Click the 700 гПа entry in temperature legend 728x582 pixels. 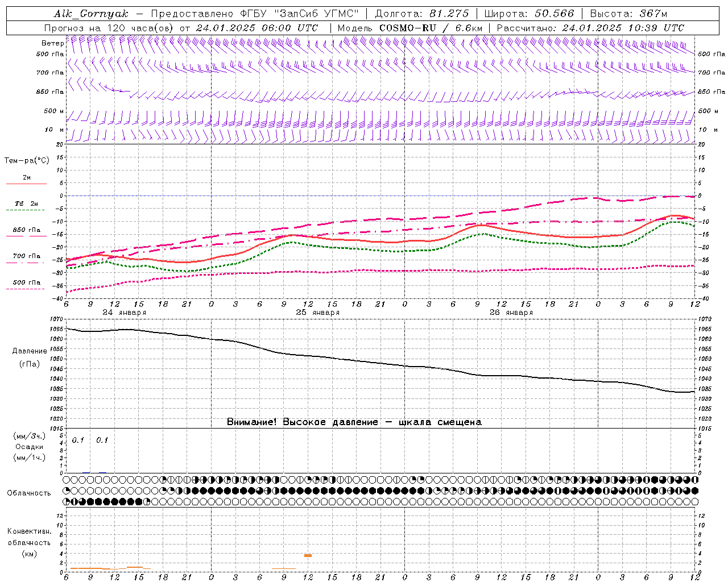point(27,256)
